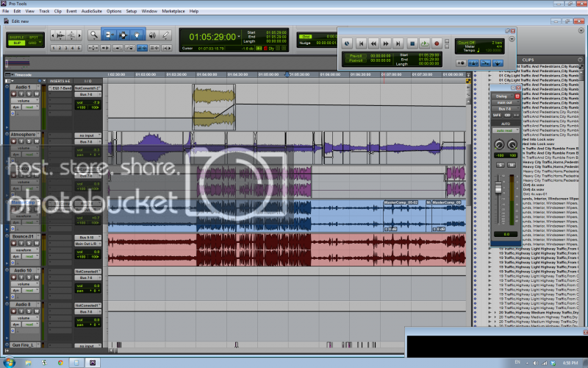Enable Shuffle edit mode
Viewport: 588px width, 368px height.
(x=16, y=38)
